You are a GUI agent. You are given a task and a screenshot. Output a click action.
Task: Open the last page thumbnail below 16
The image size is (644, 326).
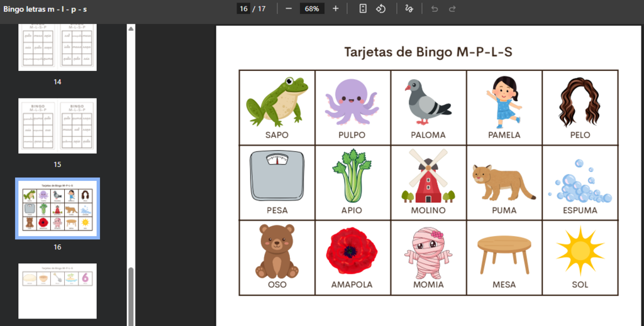(x=57, y=291)
